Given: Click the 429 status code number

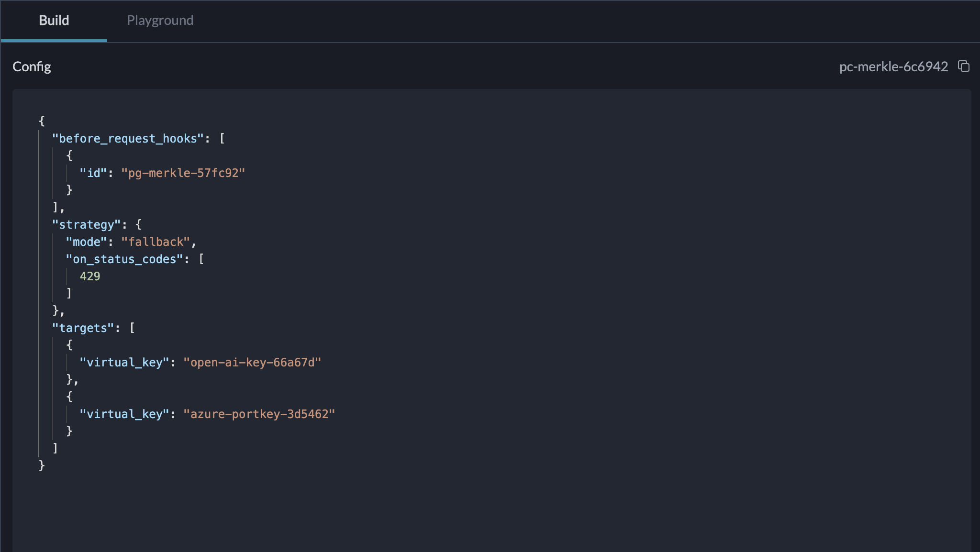Looking at the screenshot, I should 90,276.
